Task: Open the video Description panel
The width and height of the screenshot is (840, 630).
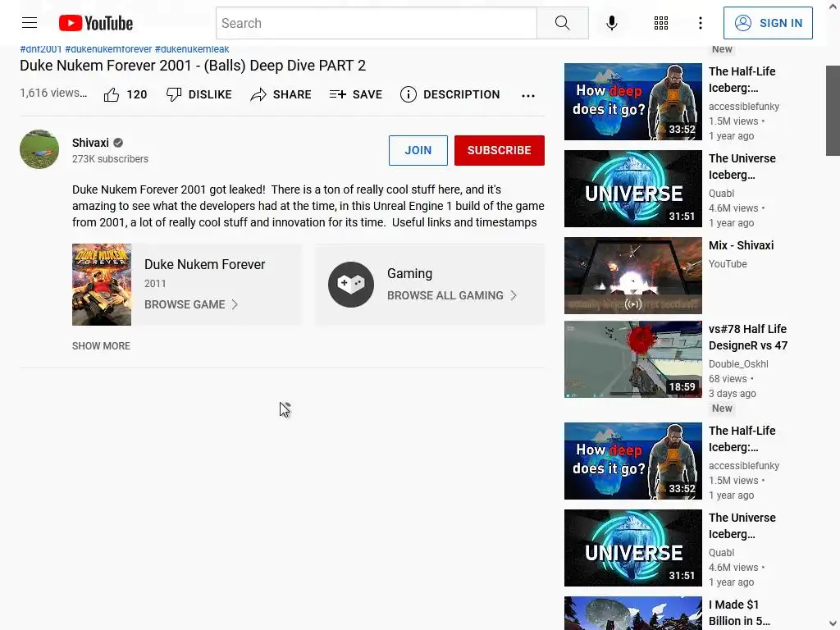Action: 450,95
